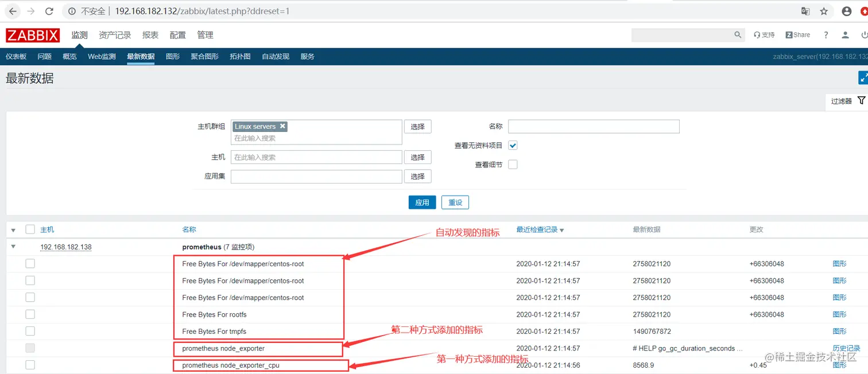The image size is (868, 374).
Task: Toggle fullscreen with the blue expand icon
Action: tap(863, 78)
